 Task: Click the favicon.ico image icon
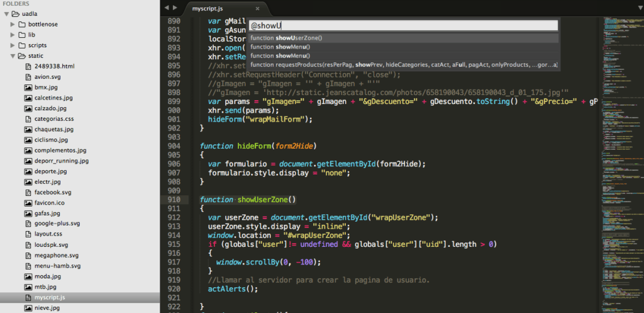point(28,203)
